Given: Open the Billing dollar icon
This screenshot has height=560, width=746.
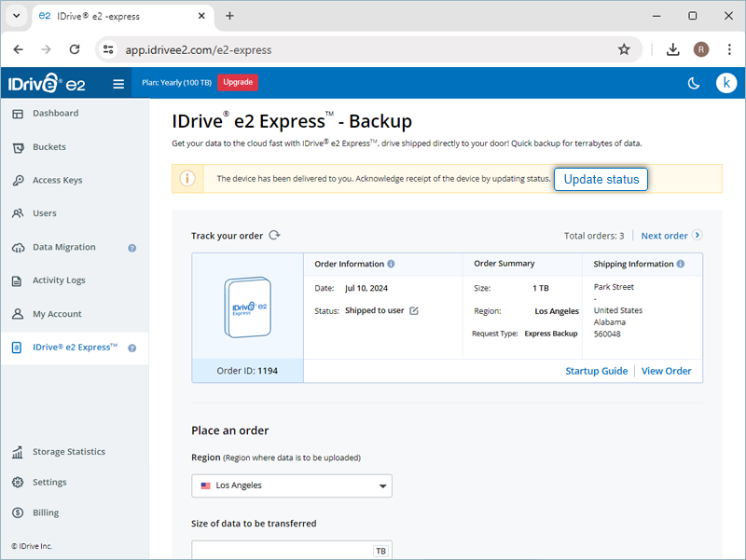Looking at the screenshot, I should pyautogui.click(x=18, y=512).
